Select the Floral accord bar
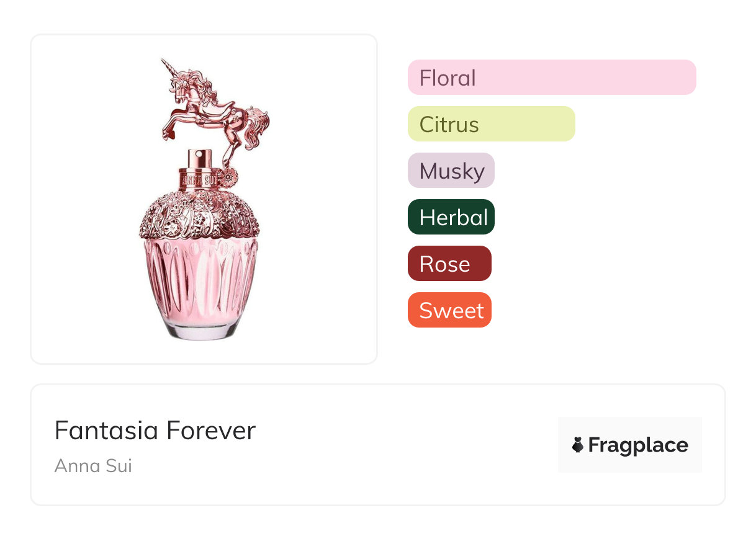756x536 pixels. 551,78
